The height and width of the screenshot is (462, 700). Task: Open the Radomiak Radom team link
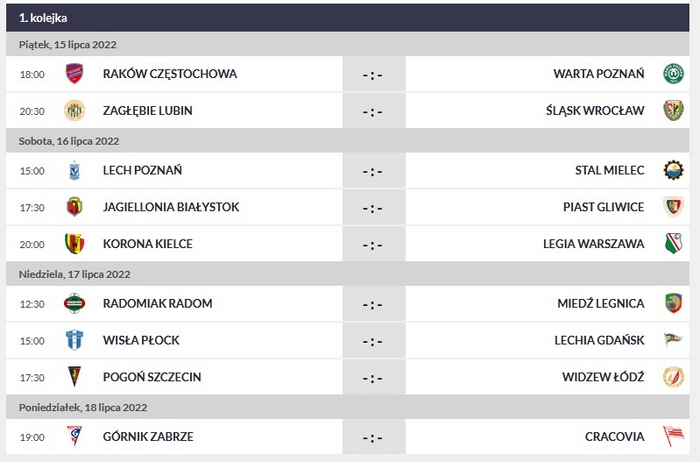pos(158,304)
